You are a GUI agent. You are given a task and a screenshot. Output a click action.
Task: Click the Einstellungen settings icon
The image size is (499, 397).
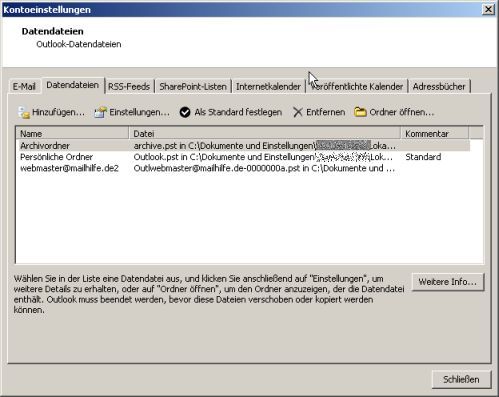[100, 113]
